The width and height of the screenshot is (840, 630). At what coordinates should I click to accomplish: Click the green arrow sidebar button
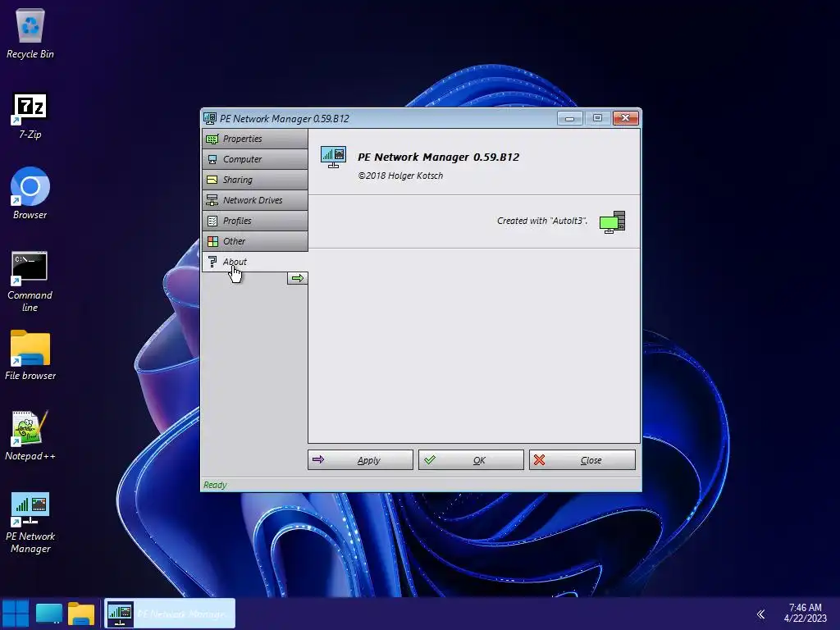297,278
